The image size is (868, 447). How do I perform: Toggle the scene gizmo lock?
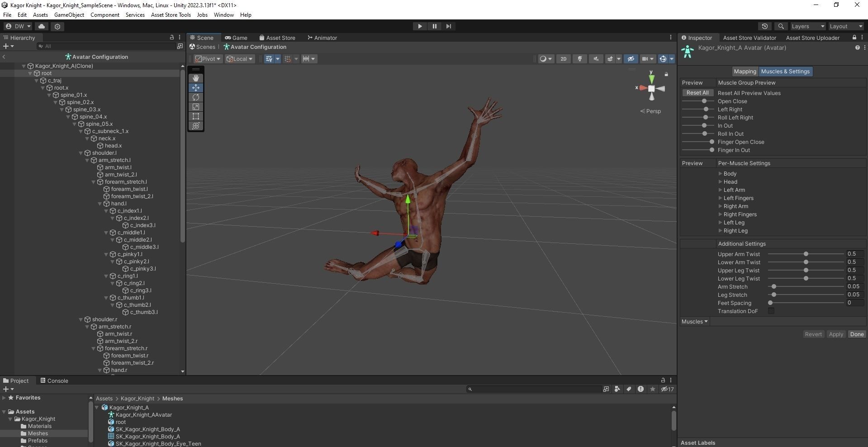666,74
